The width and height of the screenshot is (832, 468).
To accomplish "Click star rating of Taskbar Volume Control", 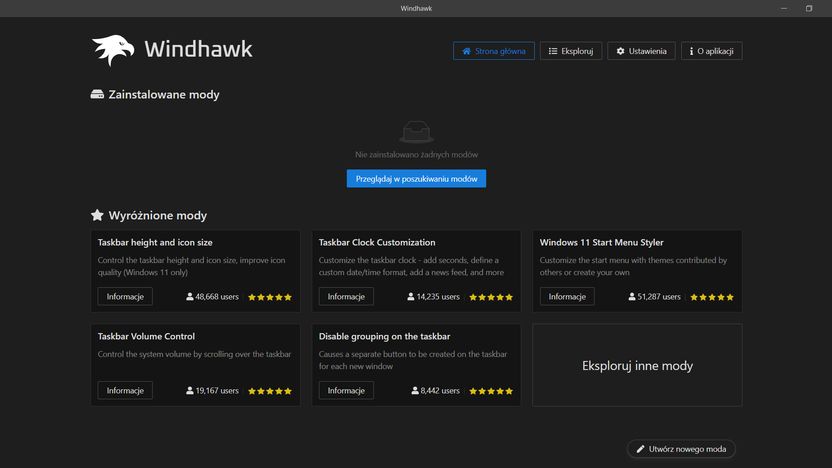I will click(x=270, y=391).
